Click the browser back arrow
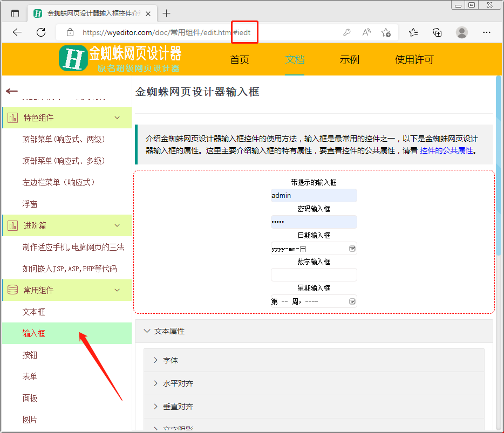 (17, 32)
